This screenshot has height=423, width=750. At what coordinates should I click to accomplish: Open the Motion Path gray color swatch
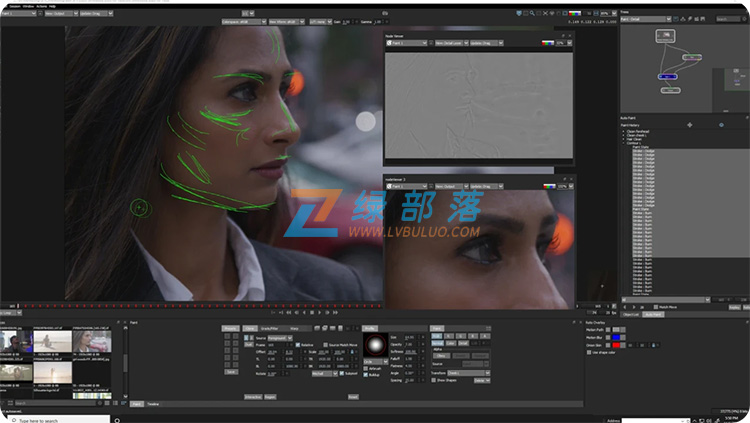tap(616, 330)
